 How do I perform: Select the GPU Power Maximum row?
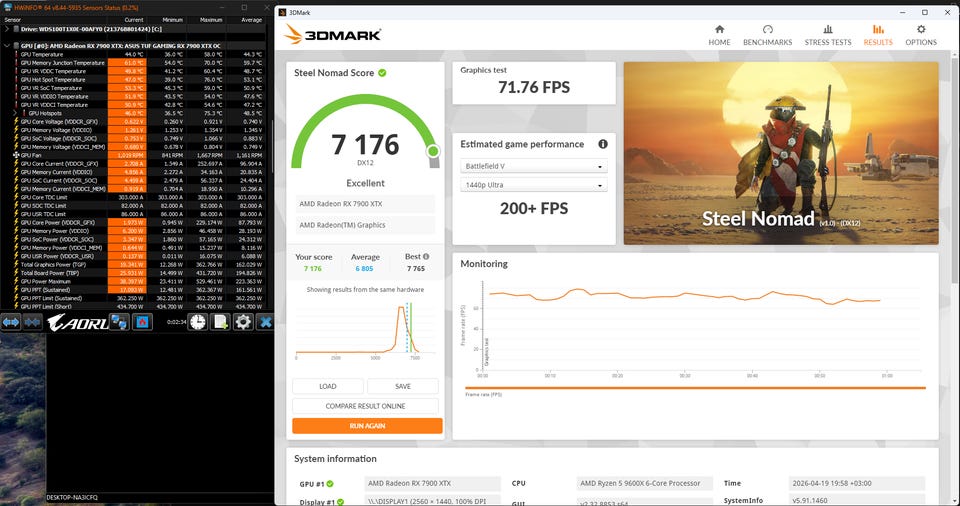pos(132,281)
